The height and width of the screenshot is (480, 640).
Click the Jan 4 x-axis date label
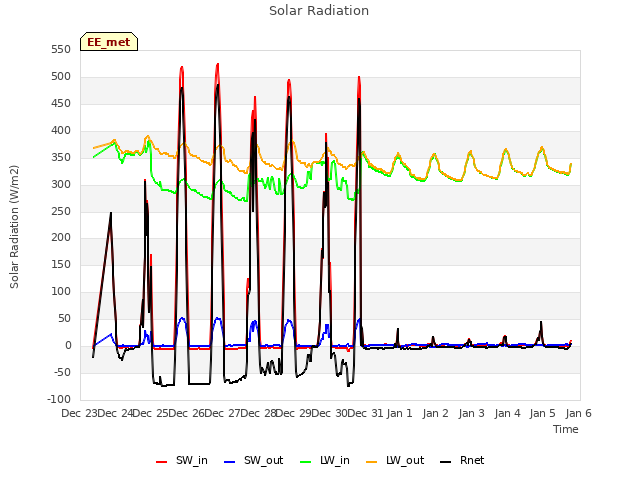click(507, 413)
